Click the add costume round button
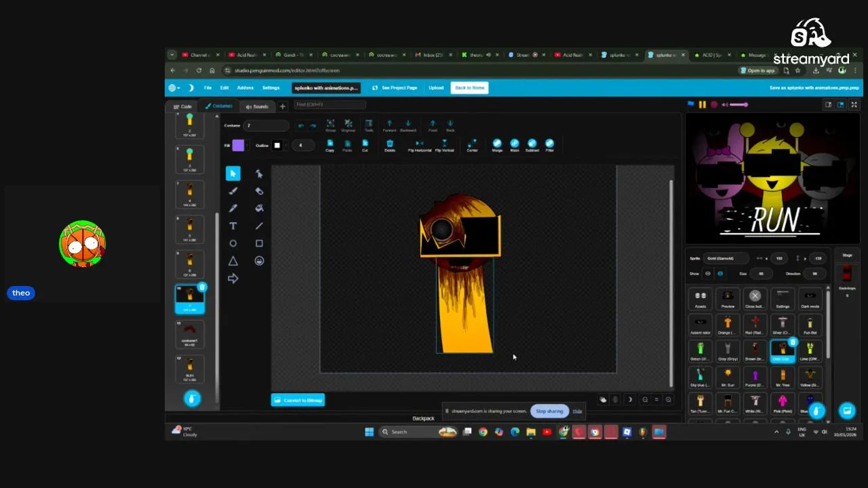This screenshot has height=488, width=868. tap(192, 399)
